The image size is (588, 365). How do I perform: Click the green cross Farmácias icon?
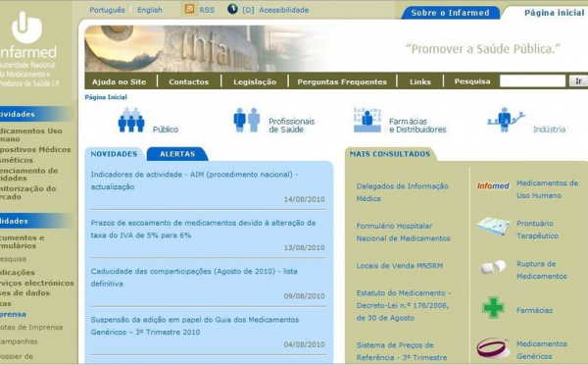(x=493, y=307)
